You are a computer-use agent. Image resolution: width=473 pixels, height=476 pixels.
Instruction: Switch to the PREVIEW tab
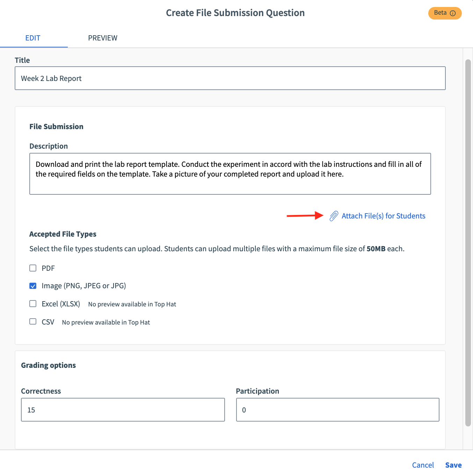pos(103,38)
